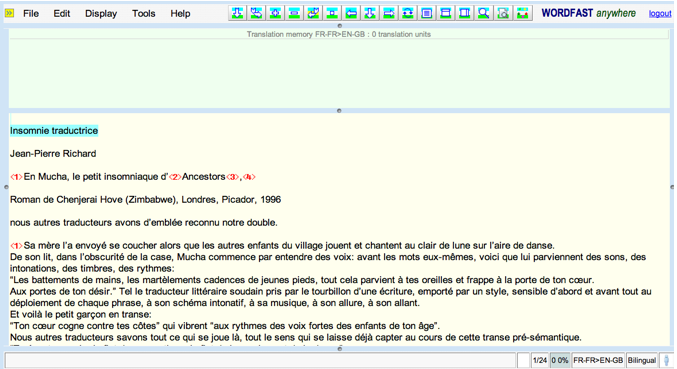Click the full-panel square layout icon
Viewport: 677px width, 369px height.
tap(427, 13)
